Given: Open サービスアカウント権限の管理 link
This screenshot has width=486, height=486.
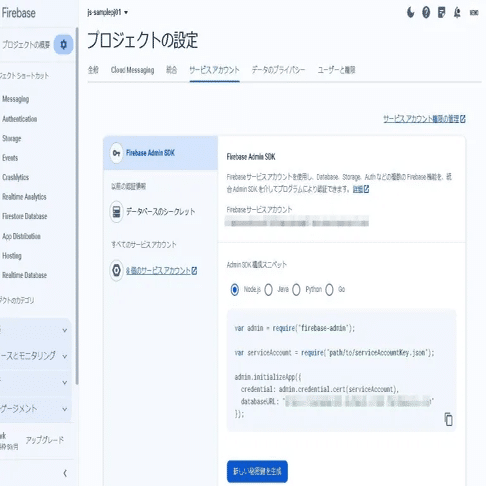Looking at the screenshot, I should [424, 119].
